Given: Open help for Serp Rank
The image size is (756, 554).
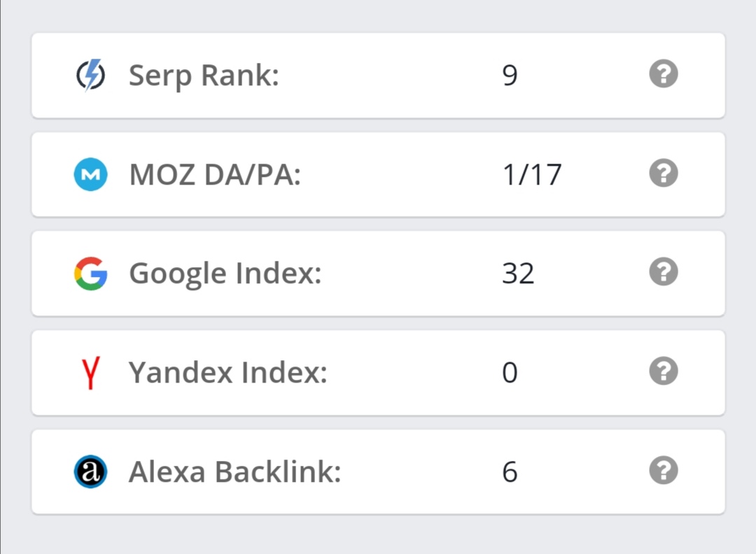Looking at the screenshot, I should [664, 73].
